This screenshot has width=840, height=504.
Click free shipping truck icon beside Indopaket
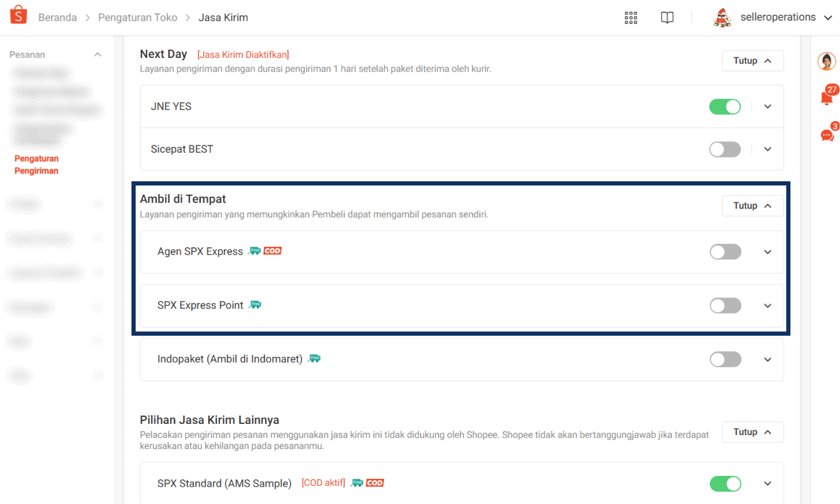(314, 358)
